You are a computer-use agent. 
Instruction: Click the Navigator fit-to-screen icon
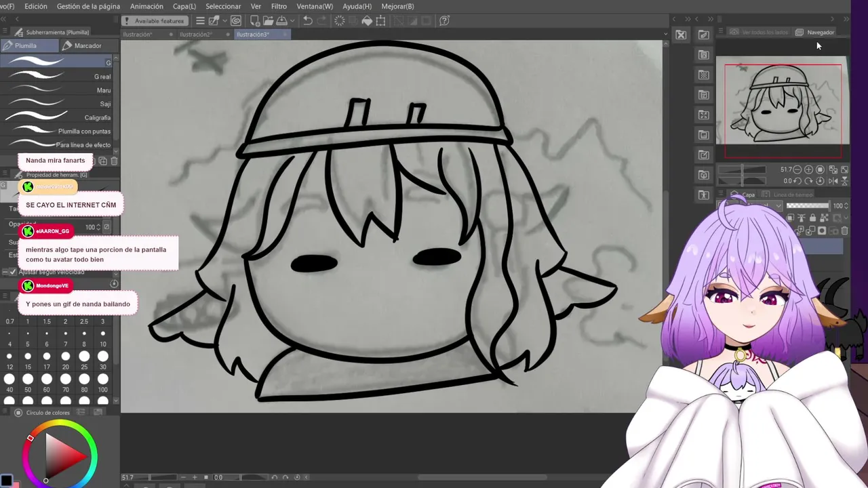pos(844,169)
